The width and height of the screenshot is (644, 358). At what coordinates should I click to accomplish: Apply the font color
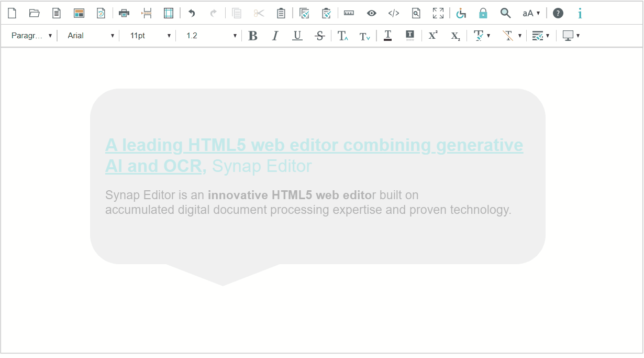pos(387,36)
